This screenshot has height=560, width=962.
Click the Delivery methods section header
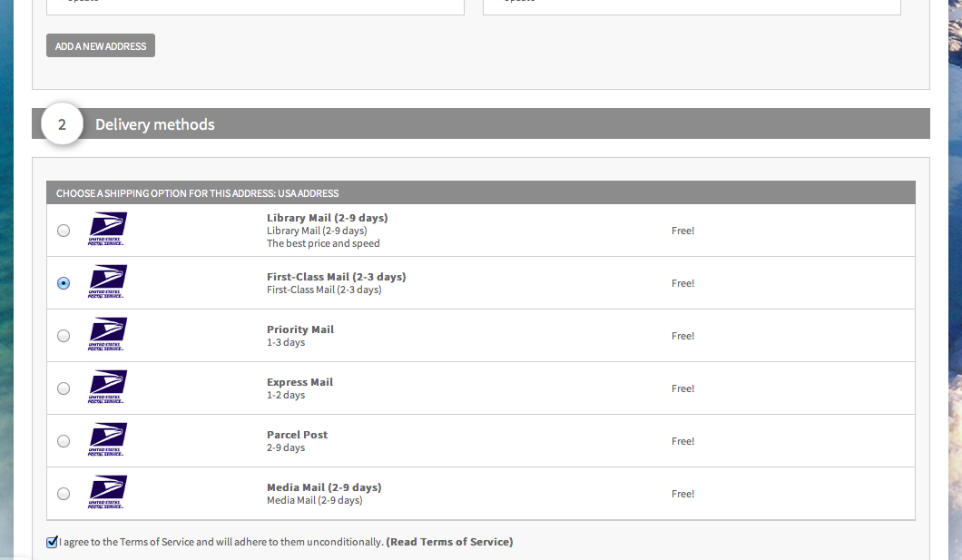point(481,124)
